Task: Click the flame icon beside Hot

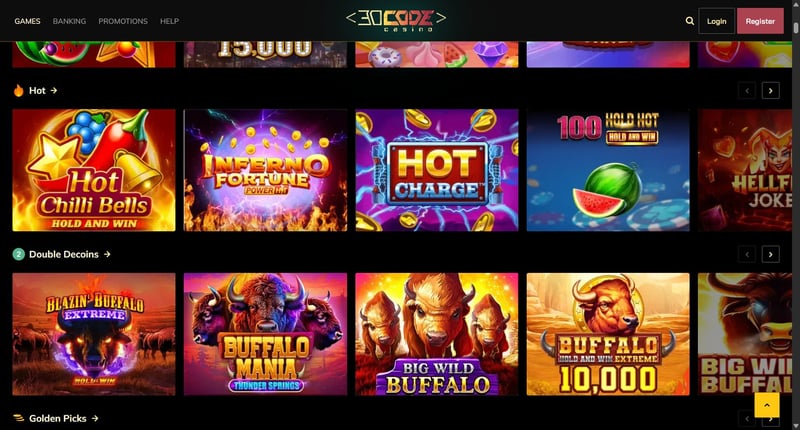Action: pyautogui.click(x=19, y=90)
